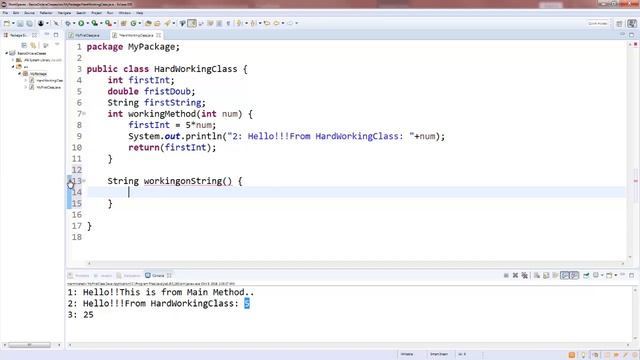
Task: Click line 16 in the code editor
Action: click(x=356, y=215)
